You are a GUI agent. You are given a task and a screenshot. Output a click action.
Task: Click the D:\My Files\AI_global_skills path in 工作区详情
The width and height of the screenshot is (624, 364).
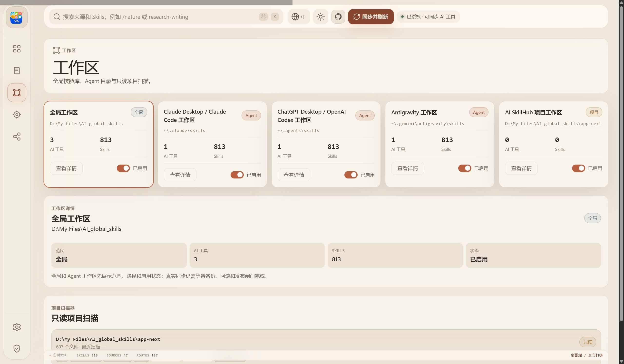tap(86, 229)
